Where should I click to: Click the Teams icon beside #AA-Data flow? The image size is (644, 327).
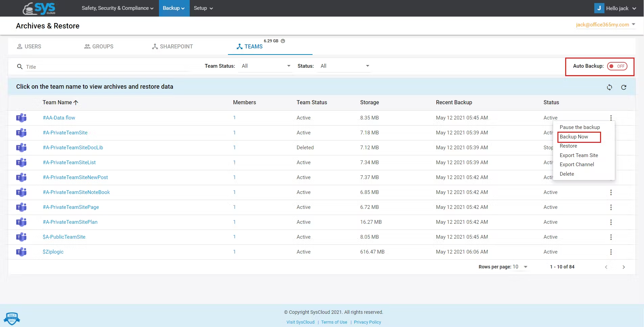pyautogui.click(x=21, y=118)
